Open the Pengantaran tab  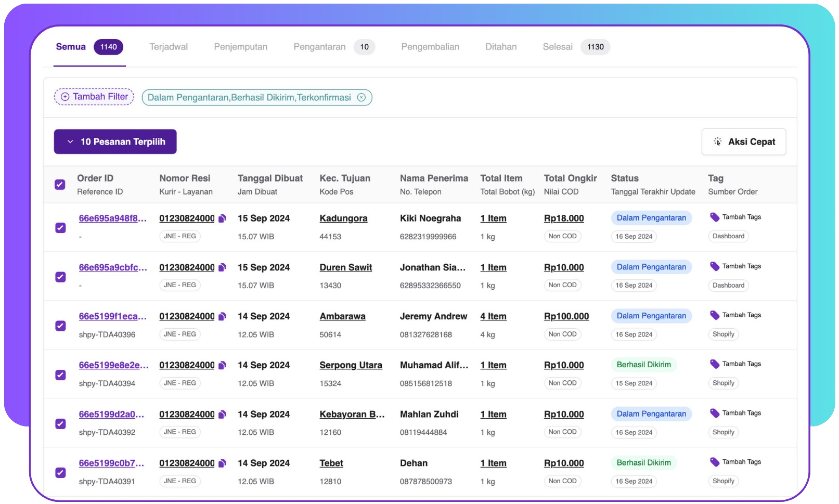click(334, 47)
